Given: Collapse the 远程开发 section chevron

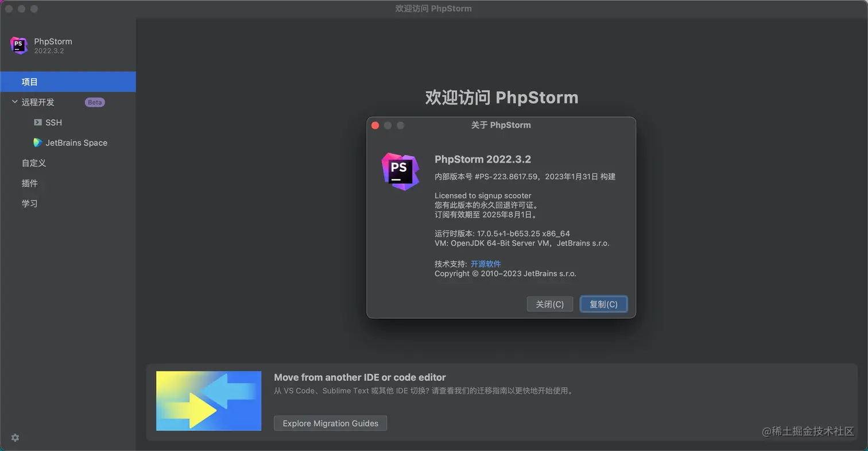Looking at the screenshot, I should click(15, 102).
